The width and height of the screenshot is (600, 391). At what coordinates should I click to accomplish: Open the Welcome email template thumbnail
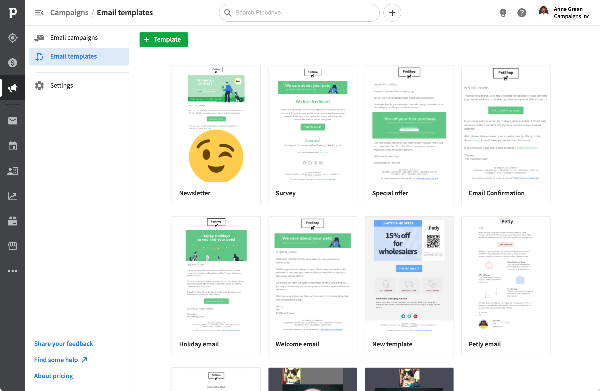tap(313, 276)
